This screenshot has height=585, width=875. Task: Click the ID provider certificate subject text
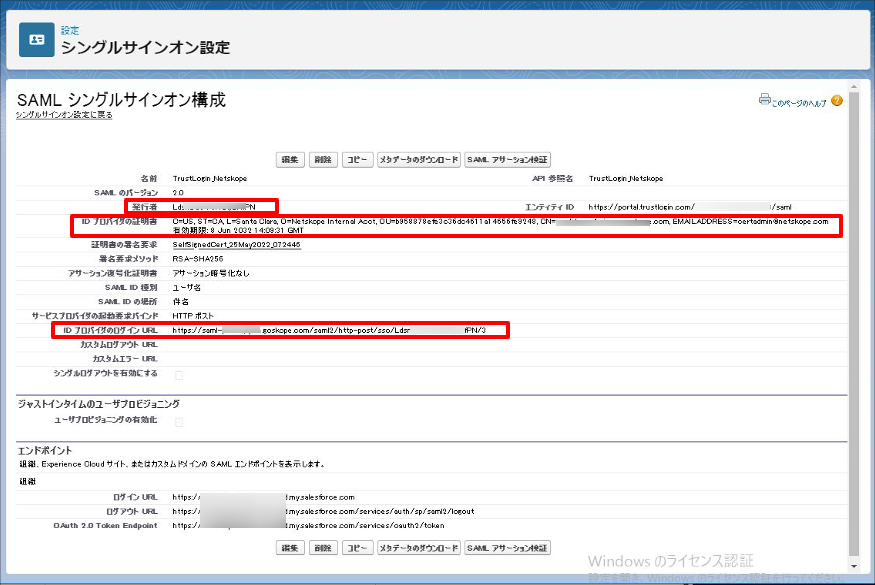[501, 222]
